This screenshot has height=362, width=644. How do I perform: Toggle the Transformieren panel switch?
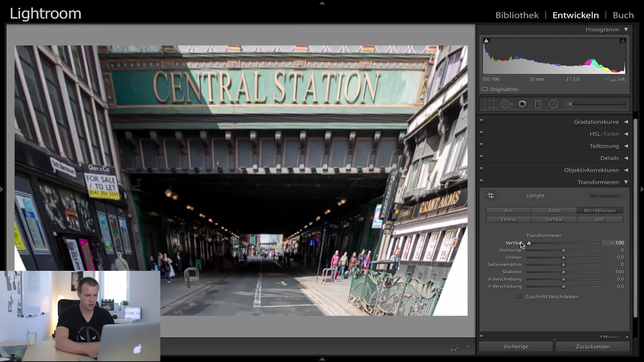481,180
